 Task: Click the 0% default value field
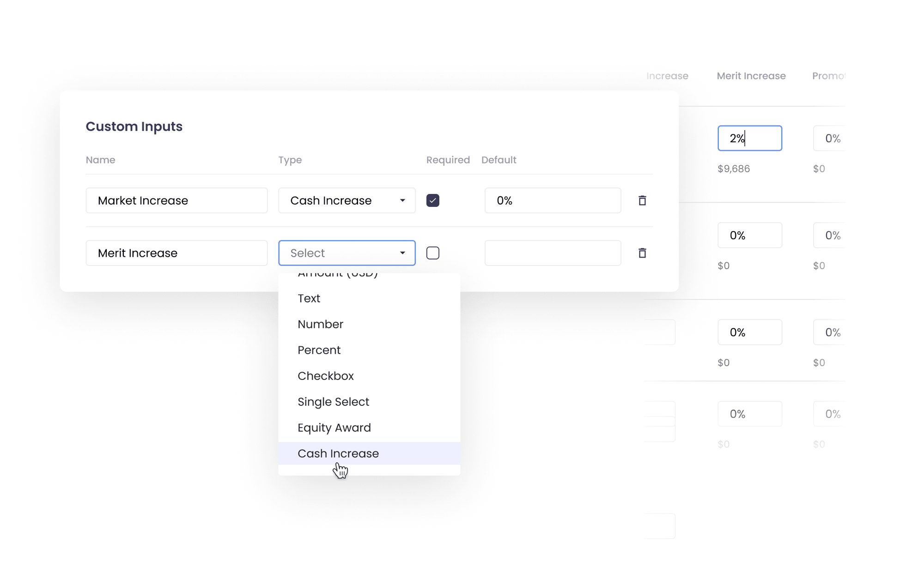tap(553, 200)
